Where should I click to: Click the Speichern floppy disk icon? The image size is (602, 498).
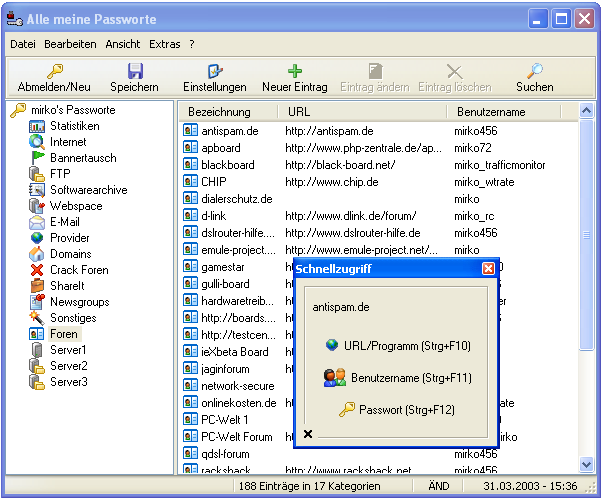pos(135,71)
